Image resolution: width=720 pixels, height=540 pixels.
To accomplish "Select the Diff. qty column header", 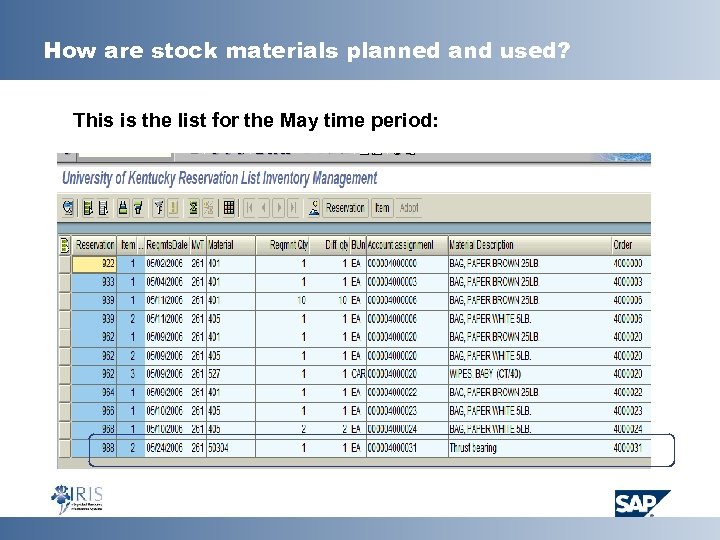I will point(330,245).
